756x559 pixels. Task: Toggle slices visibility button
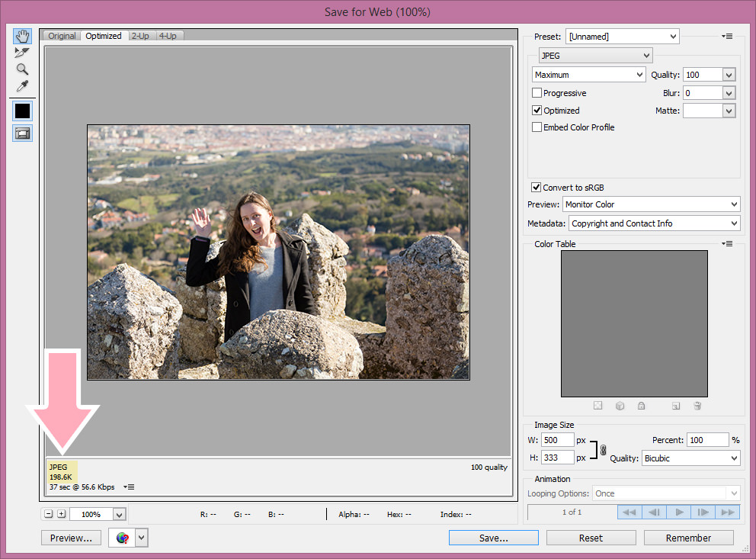tap(22, 133)
